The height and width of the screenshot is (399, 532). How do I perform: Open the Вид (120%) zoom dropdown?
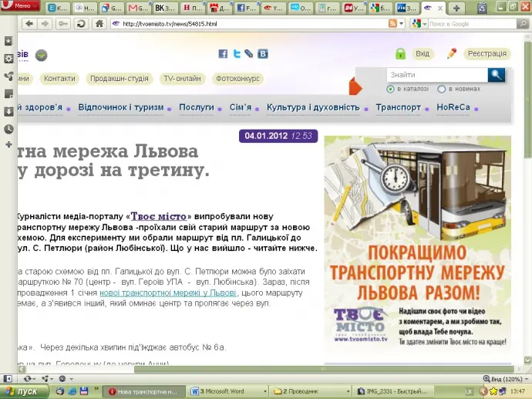pyautogui.click(x=506, y=379)
